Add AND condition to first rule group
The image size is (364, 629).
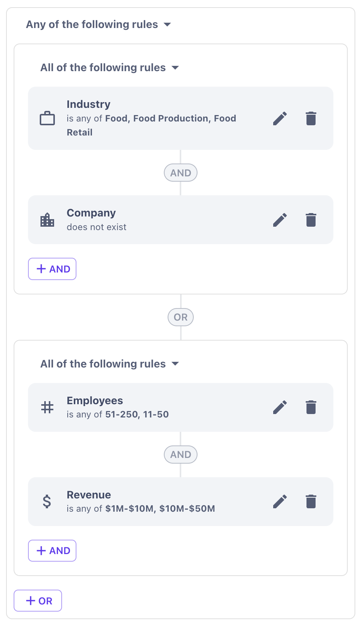click(52, 269)
